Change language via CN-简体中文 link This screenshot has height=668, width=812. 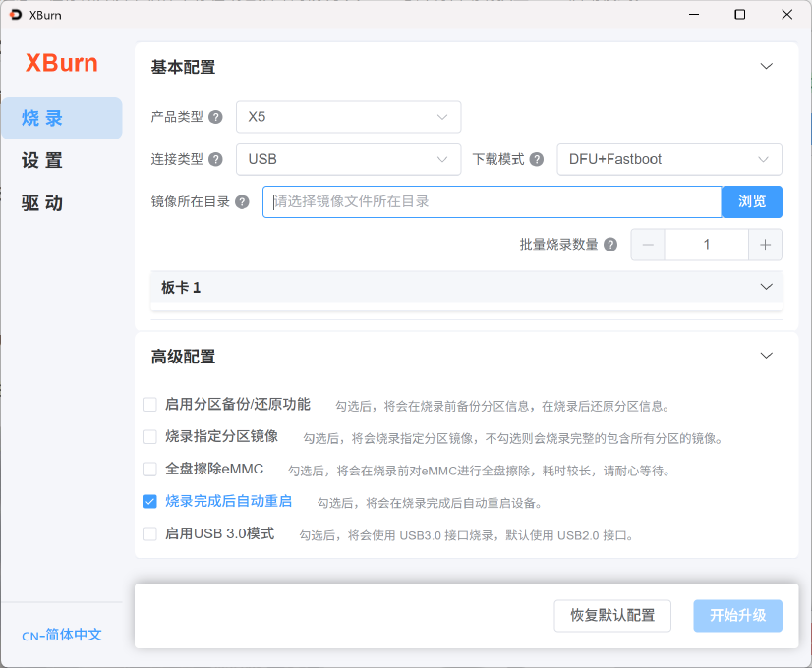coord(62,635)
